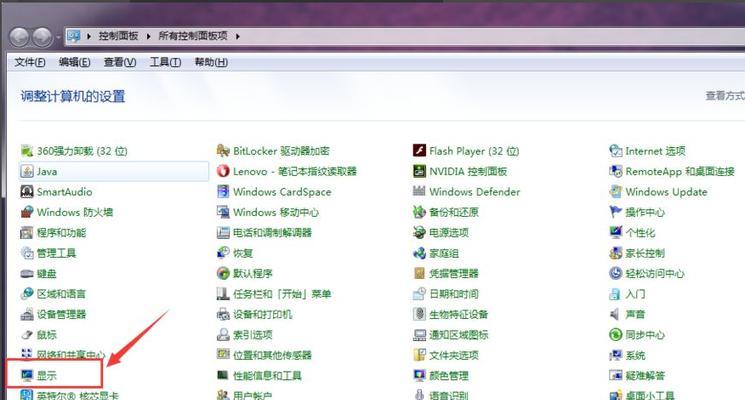This screenshot has height=400, width=745.
Task: Open the 备份和还原 link
Action: (x=454, y=212)
